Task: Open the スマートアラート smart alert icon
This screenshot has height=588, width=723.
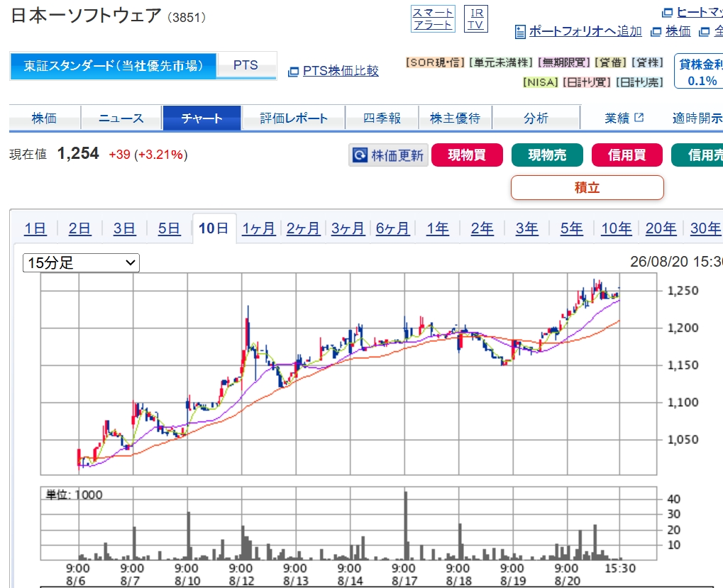Action: coord(433,19)
